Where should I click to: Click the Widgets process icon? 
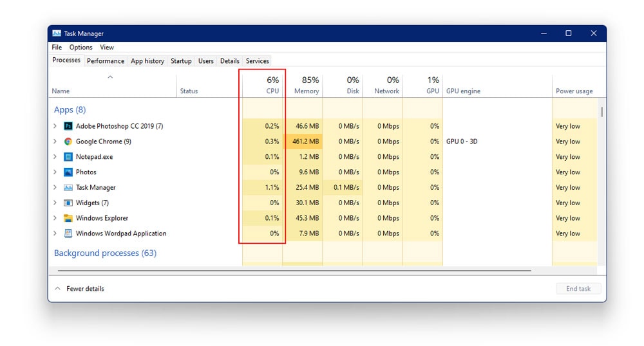tap(68, 203)
